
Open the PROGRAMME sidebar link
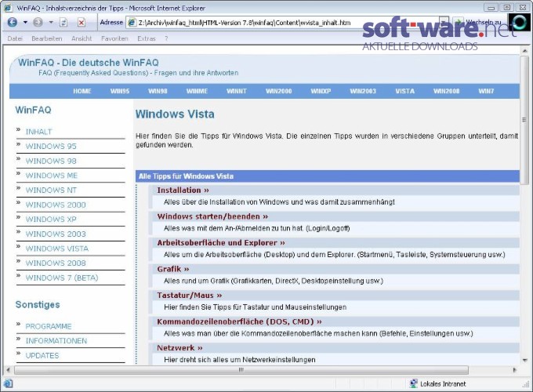49,326
